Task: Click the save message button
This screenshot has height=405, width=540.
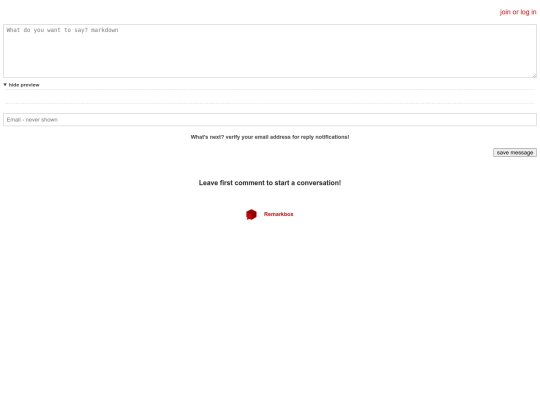Action: click(x=515, y=153)
